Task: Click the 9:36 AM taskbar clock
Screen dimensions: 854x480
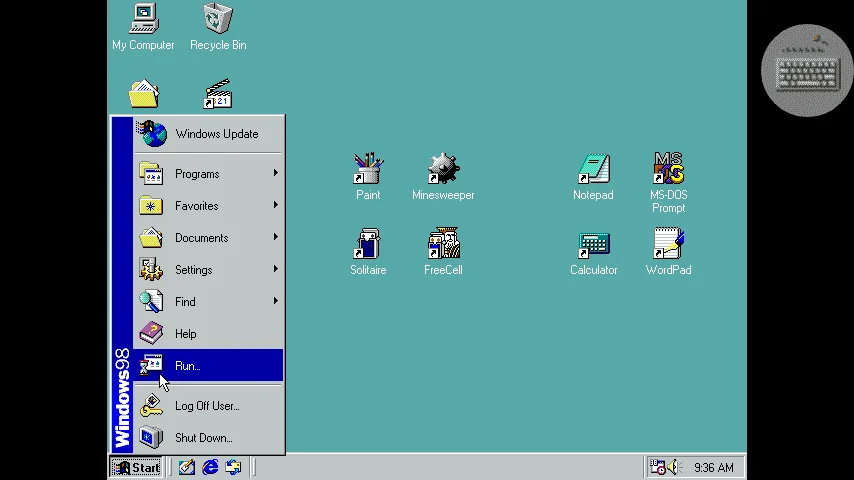Action: [x=713, y=467]
